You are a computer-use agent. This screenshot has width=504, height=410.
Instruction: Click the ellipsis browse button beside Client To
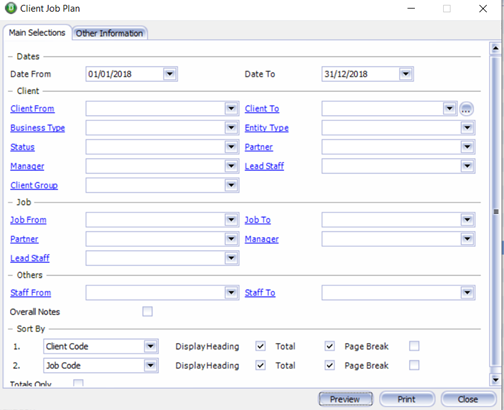466,109
